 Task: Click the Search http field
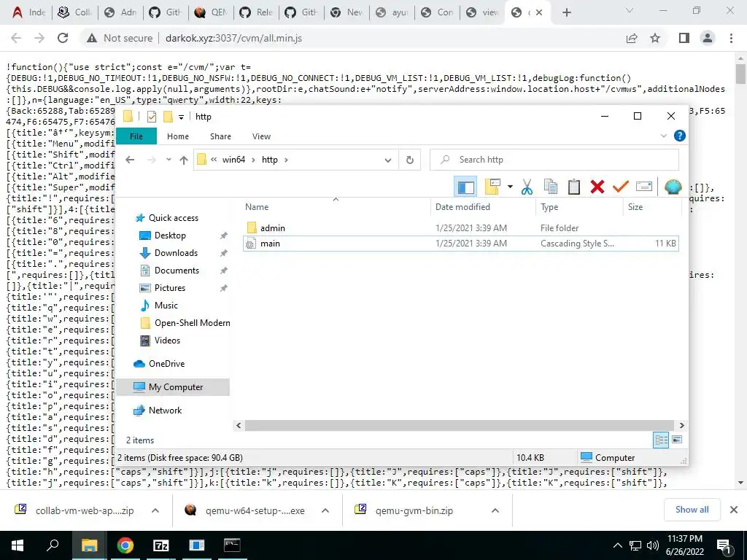(x=554, y=160)
